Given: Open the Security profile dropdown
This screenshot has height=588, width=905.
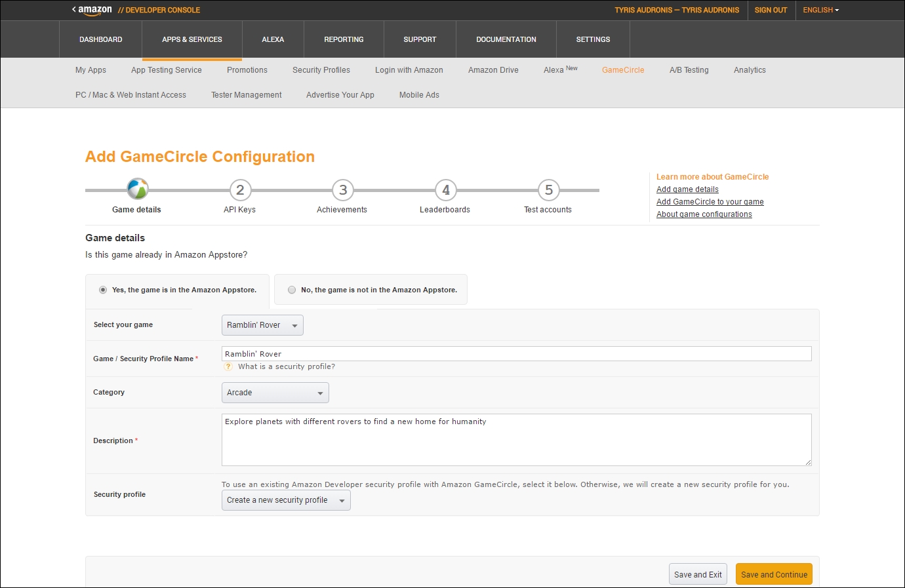Looking at the screenshot, I should click(x=286, y=500).
